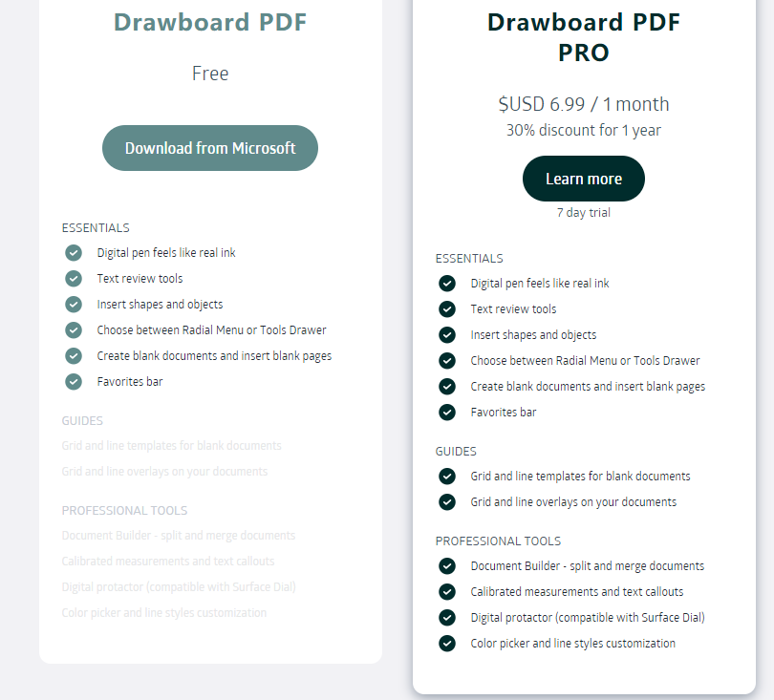Image resolution: width=774 pixels, height=700 pixels.
Task: Toggle the Favorites bar checkmark in PRO plan
Action: pyautogui.click(x=447, y=413)
